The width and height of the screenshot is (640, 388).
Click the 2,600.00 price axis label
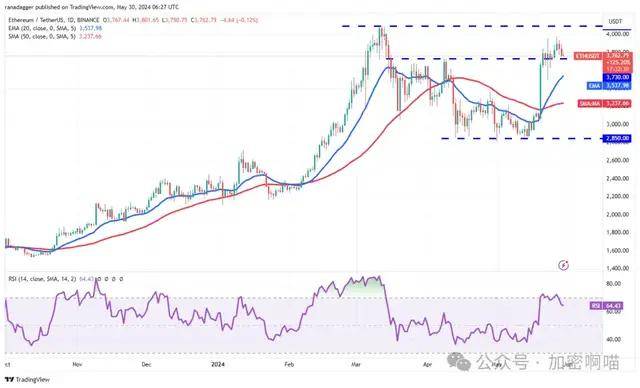617,160
